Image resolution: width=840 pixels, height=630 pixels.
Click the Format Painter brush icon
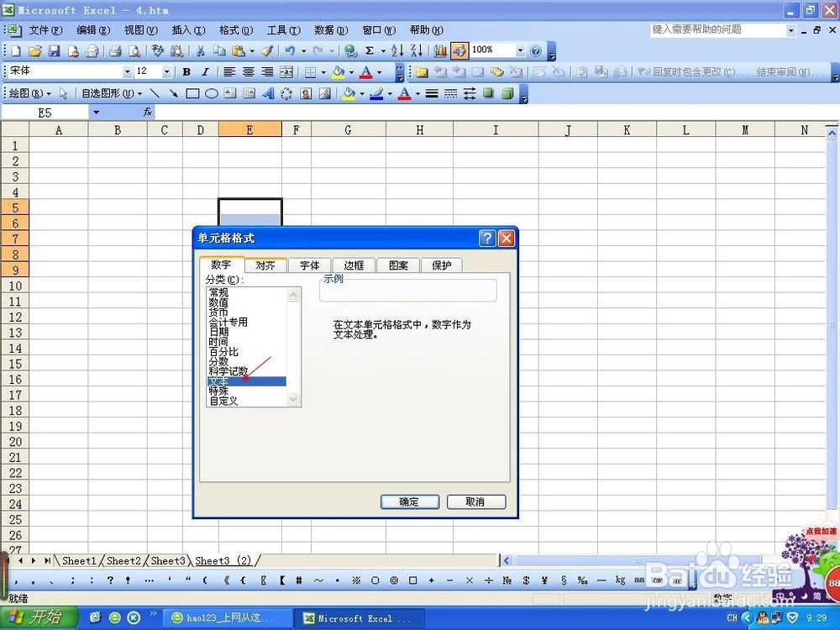pos(267,51)
